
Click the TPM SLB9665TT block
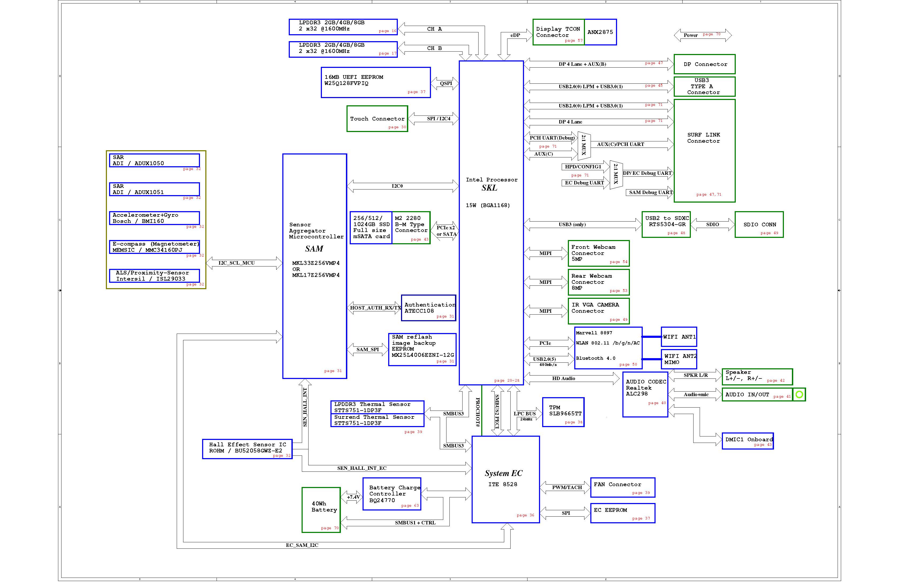click(563, 412)
